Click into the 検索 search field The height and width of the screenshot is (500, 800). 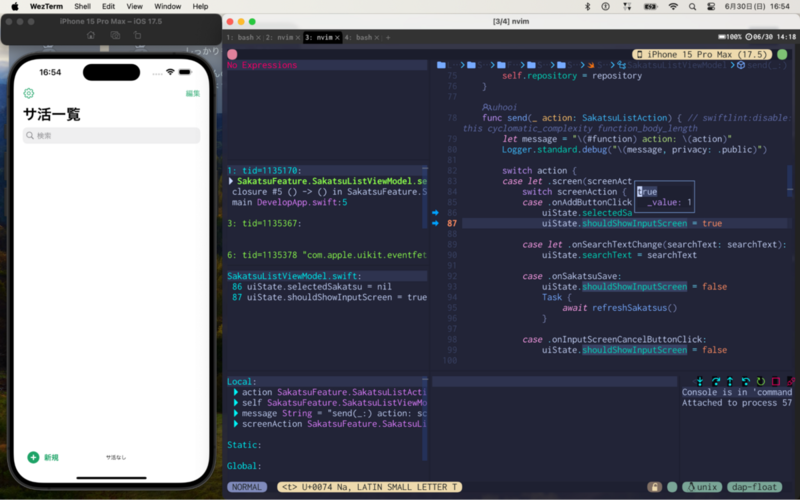tap(111, 136)
